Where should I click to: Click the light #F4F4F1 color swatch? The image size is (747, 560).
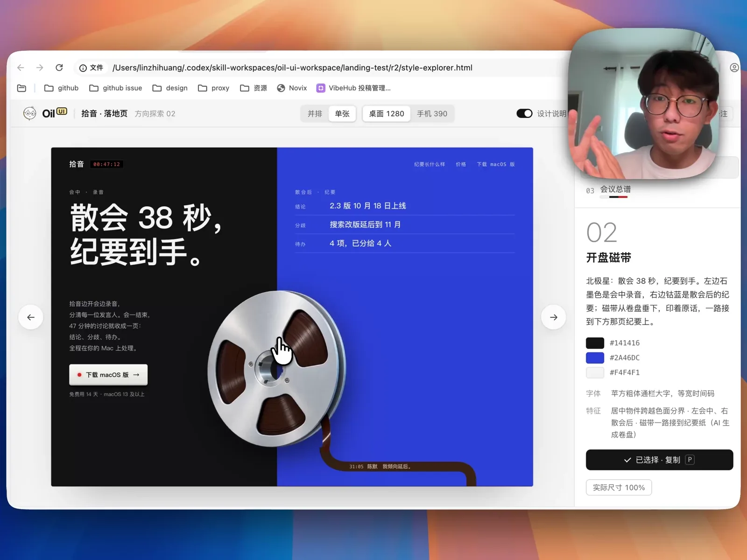coord(595,373)
